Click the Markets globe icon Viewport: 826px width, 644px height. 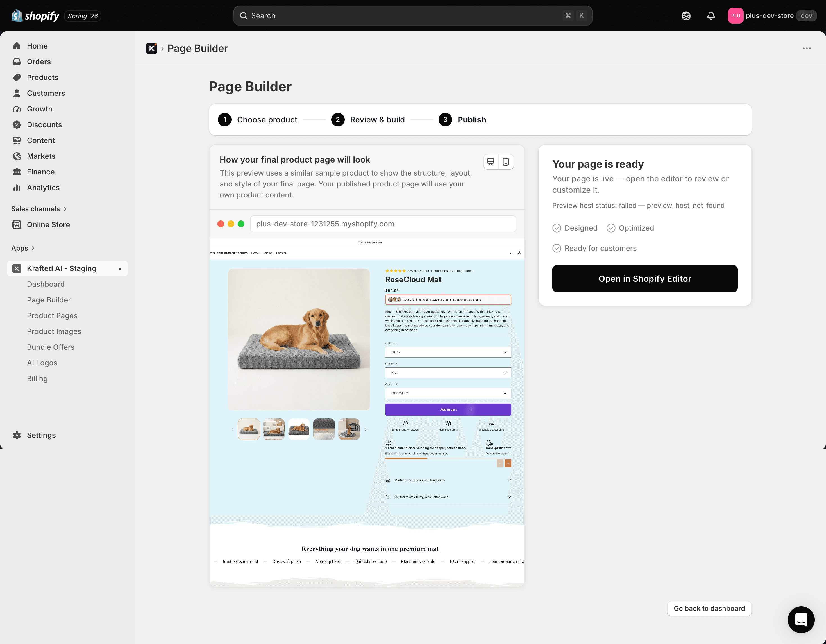point(17,156)
